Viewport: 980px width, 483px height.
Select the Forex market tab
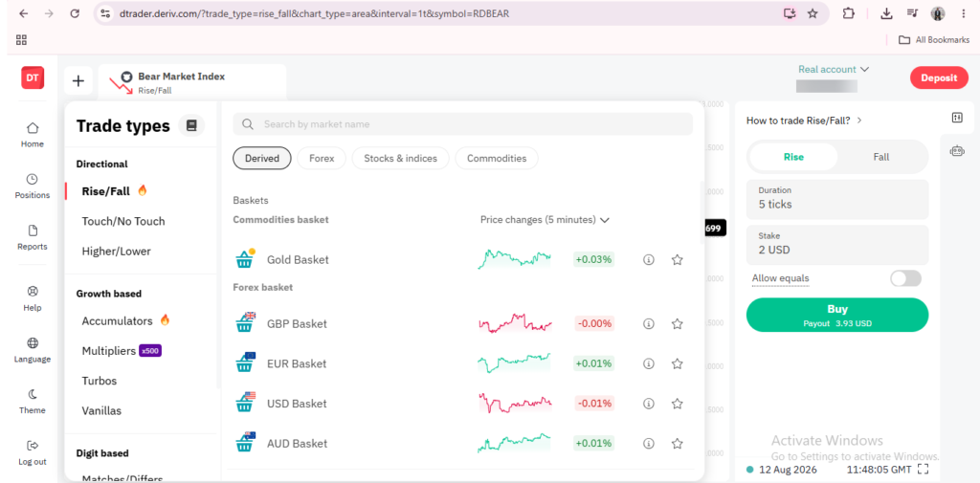[322, 158]
